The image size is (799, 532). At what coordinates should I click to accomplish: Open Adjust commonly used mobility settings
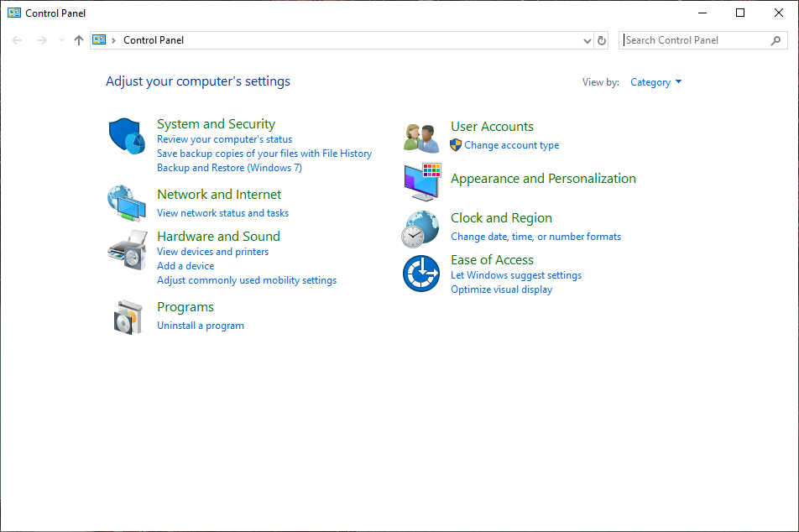pyautogui.click(x=247, y=280)
